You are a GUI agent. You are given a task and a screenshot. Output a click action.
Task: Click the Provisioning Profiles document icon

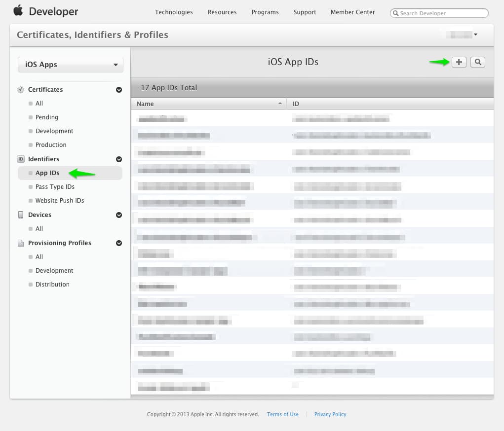pyautogui.click(x=21, y=243)
